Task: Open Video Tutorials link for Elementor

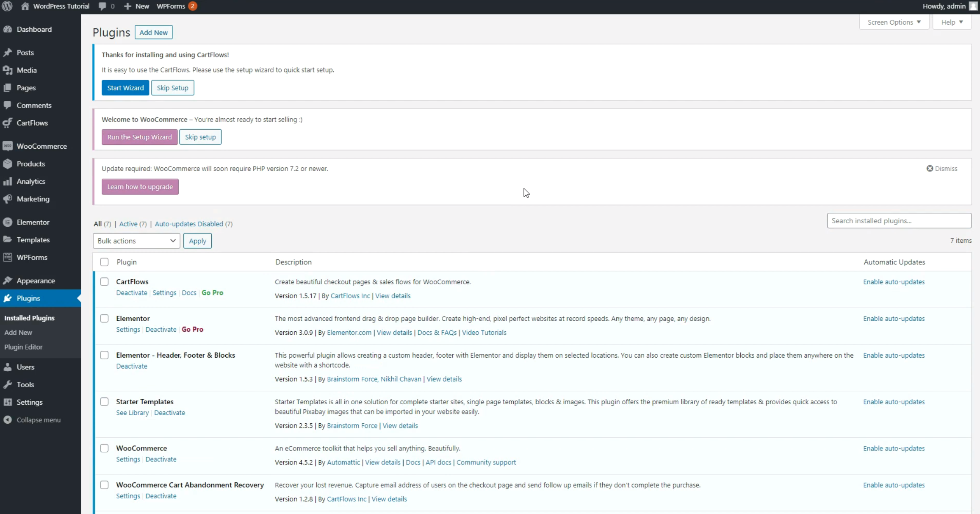Action: (x=484, y=333)
